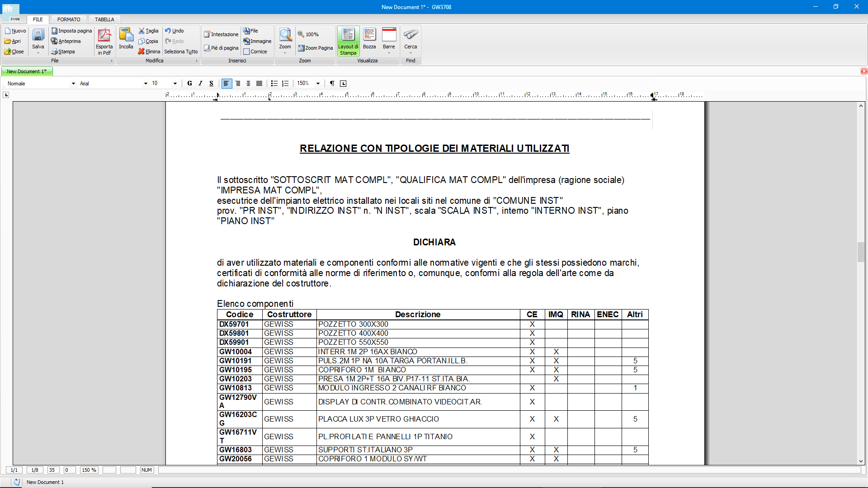This screenshot has height=488, width=868.
Task: Click the Redo button
Action: tap(174, 41)
